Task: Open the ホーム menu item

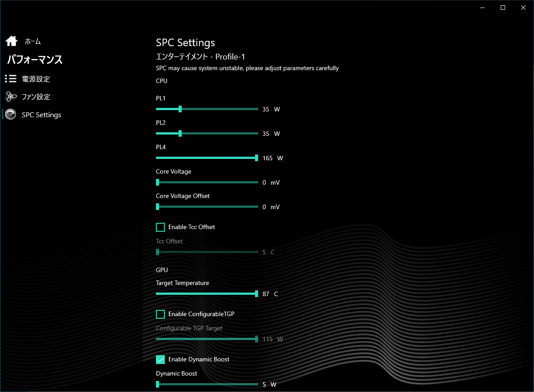Action: click(x=32, y=41)
